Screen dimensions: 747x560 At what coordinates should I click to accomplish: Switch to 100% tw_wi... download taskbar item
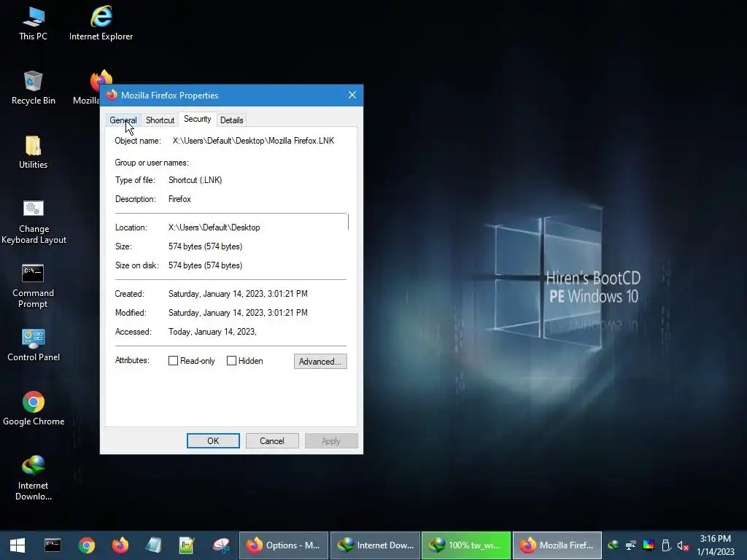(x=466, y=545)
